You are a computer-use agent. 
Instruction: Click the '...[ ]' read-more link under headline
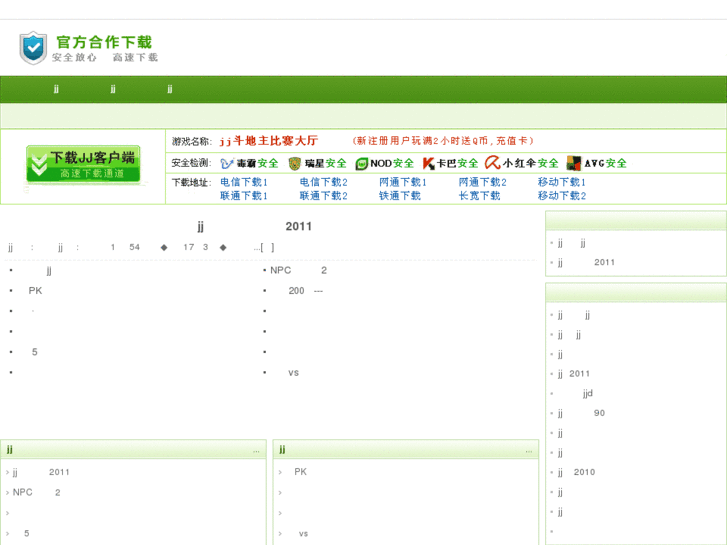[264, 248]
